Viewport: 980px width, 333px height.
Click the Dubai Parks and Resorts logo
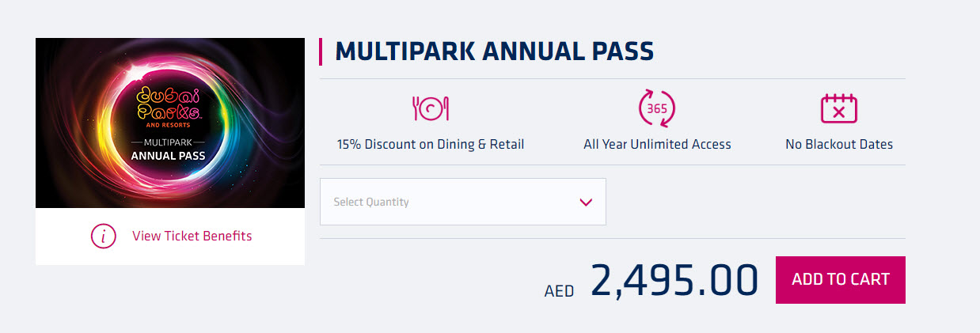[x=169, y=104]
